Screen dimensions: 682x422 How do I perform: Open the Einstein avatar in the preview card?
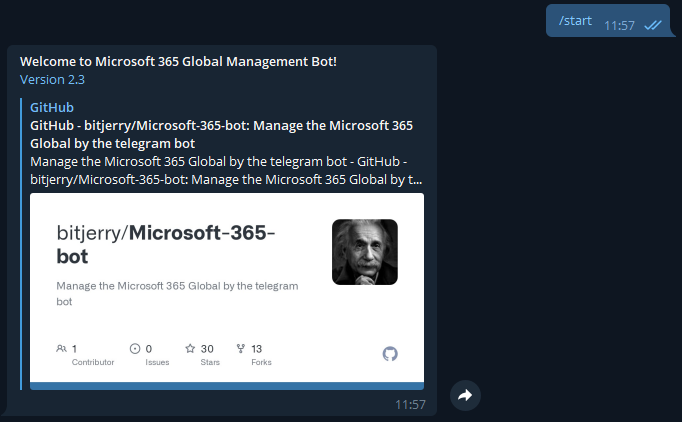pos(364,252)
